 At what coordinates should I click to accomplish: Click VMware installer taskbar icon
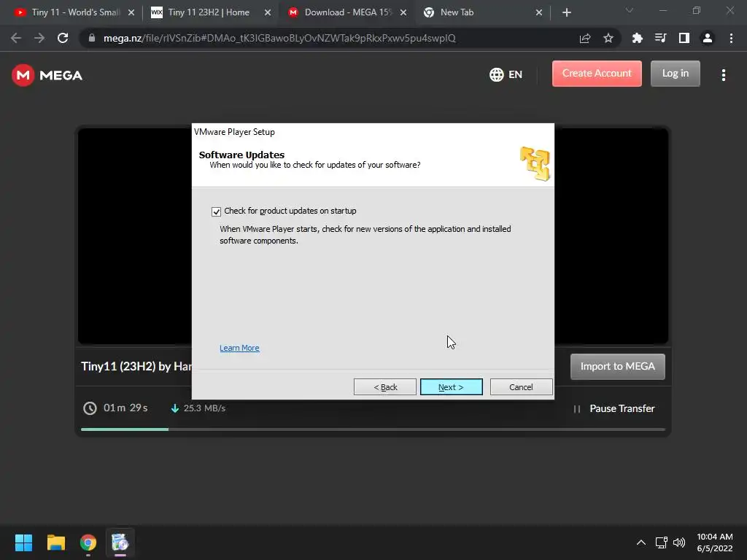[120, 542]
